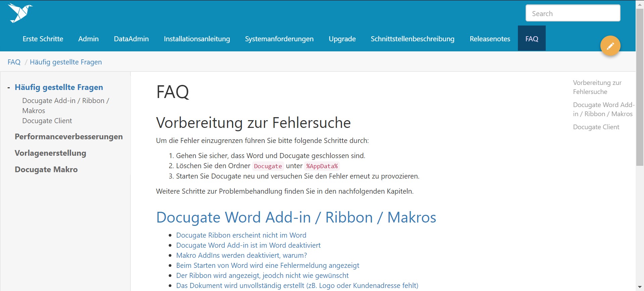
Task: Open sidebar item Docugate Add-in / Ribbon / Makros
Action: pyautogui.click(x=66, y=105)
